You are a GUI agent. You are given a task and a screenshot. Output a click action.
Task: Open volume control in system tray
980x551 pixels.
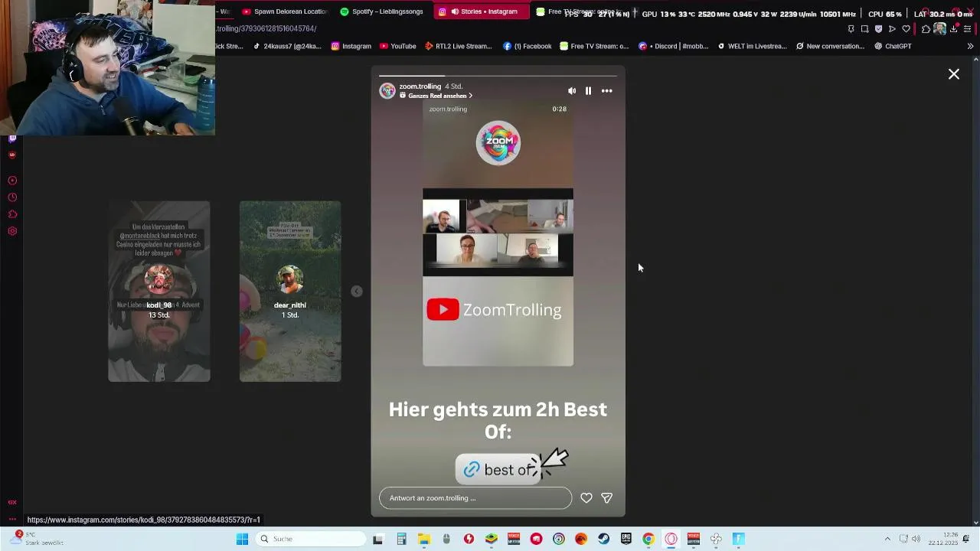916,539
